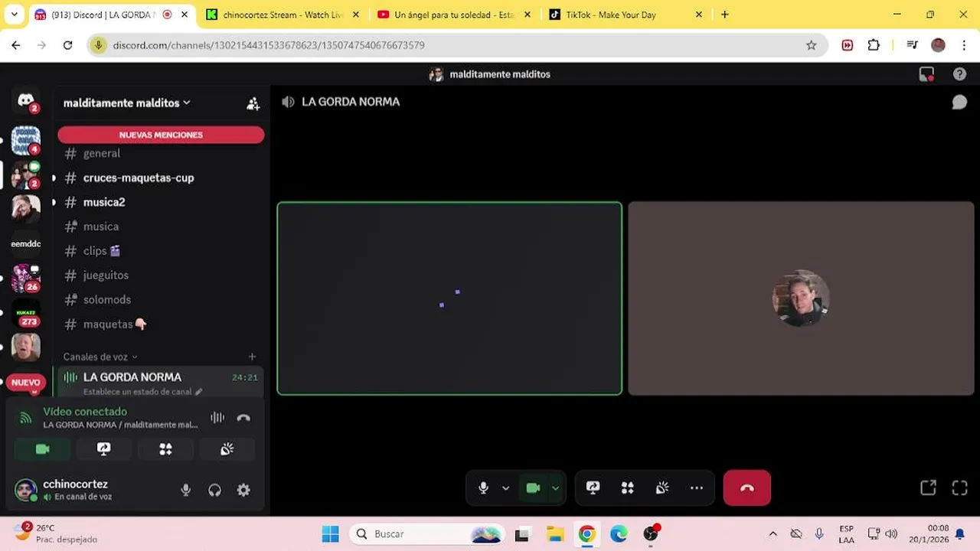Open Chrome tab search dropdown
Screen dimensions: 980x551
pos(14,15)
